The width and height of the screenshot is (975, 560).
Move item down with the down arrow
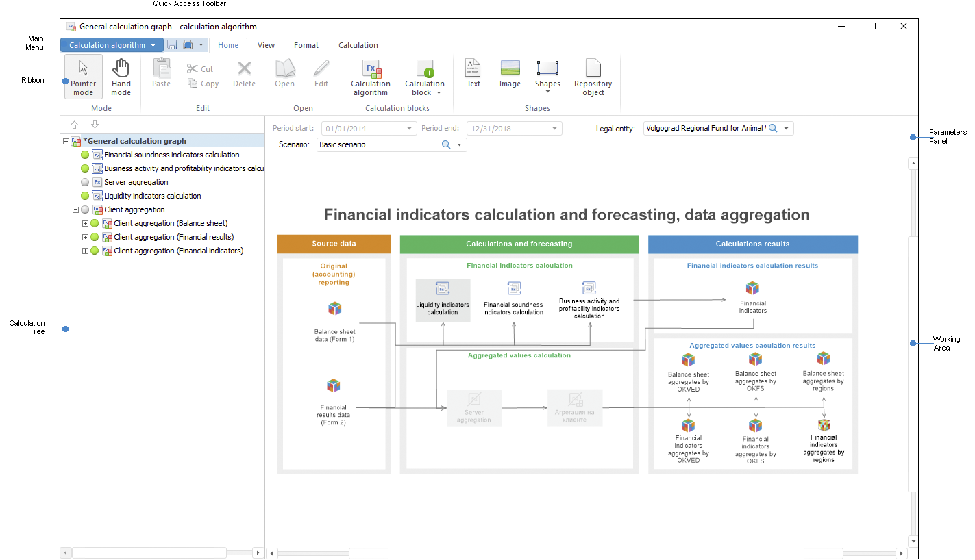coord(95,125)
